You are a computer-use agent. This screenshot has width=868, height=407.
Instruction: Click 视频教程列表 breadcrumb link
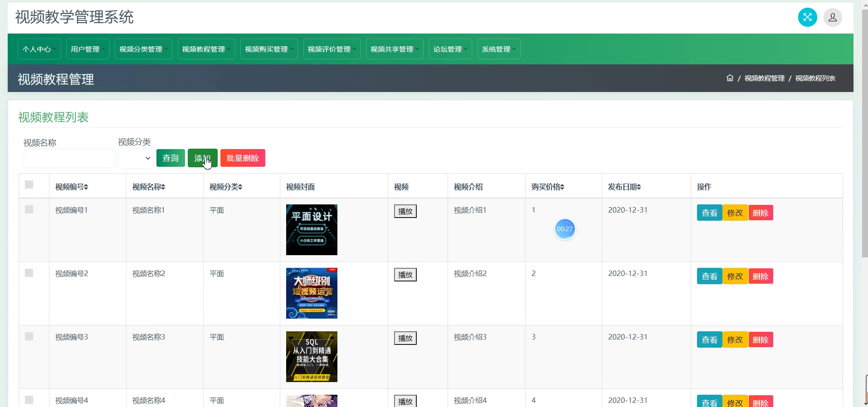pos(815,78)
